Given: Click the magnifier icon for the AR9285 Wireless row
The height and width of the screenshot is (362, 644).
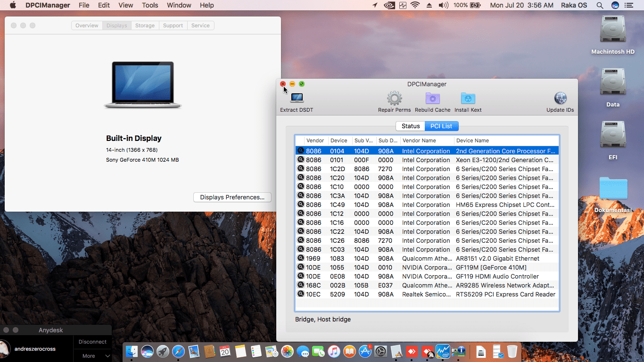Looking at the screenshot, I should [301, 285].
